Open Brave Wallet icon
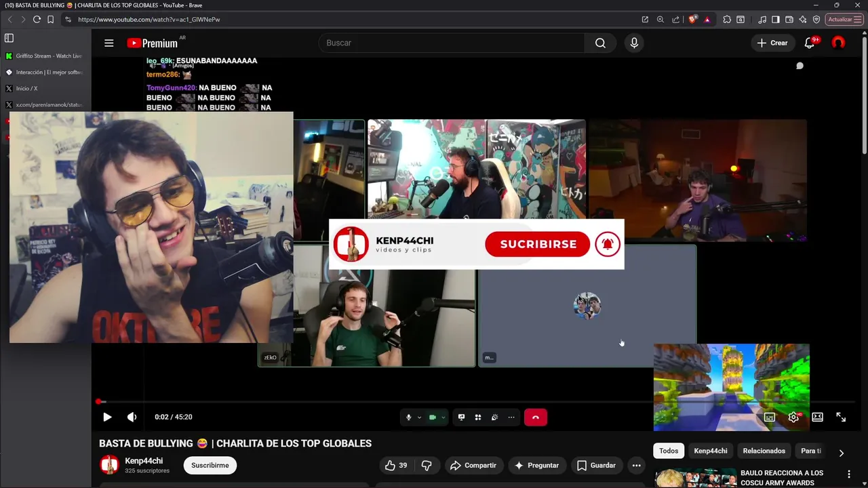 point(789,20)
